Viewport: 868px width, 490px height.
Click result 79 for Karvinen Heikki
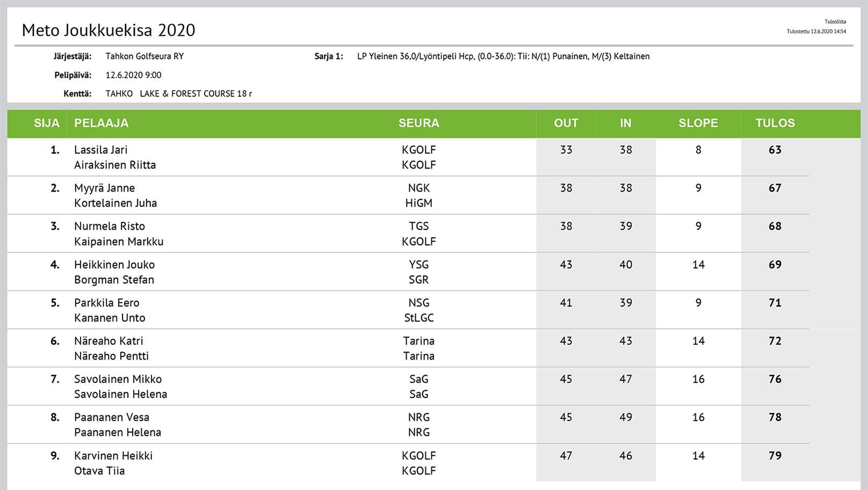coord(775,456)
